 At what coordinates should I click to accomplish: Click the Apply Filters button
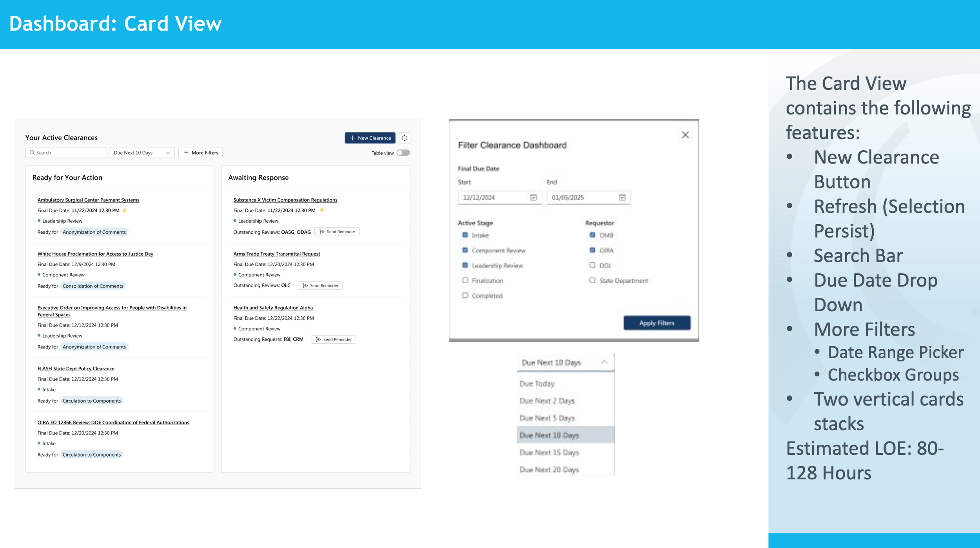[x=657, y=323]
